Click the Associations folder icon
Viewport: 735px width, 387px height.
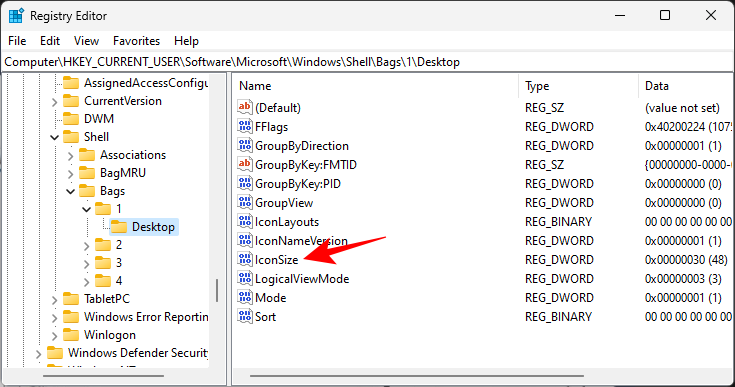pyautogui.click(x=87, y=155)
